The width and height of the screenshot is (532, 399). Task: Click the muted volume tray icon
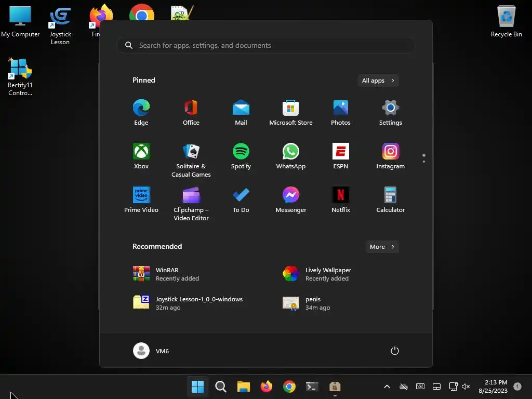(x=466, y=387)
